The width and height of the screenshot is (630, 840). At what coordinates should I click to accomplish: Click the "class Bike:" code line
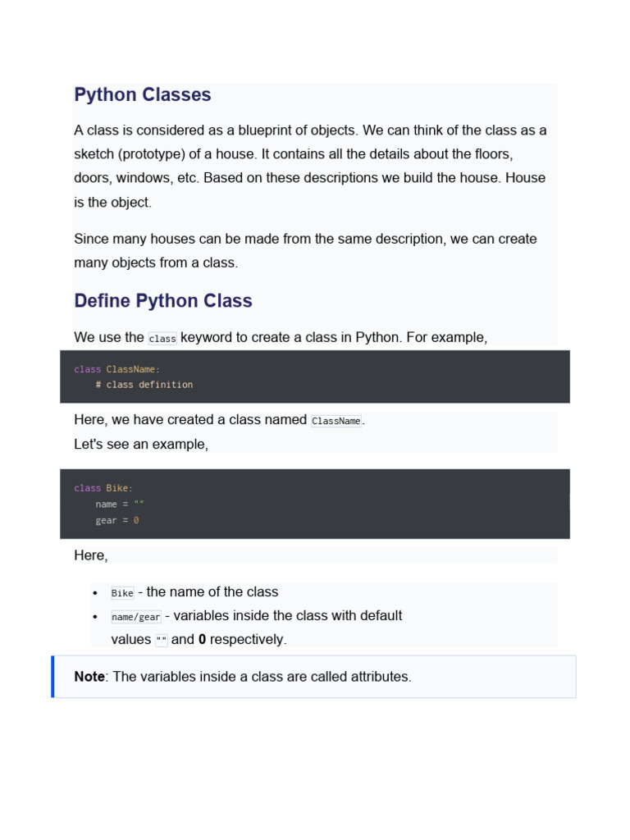tap(103, 488)
